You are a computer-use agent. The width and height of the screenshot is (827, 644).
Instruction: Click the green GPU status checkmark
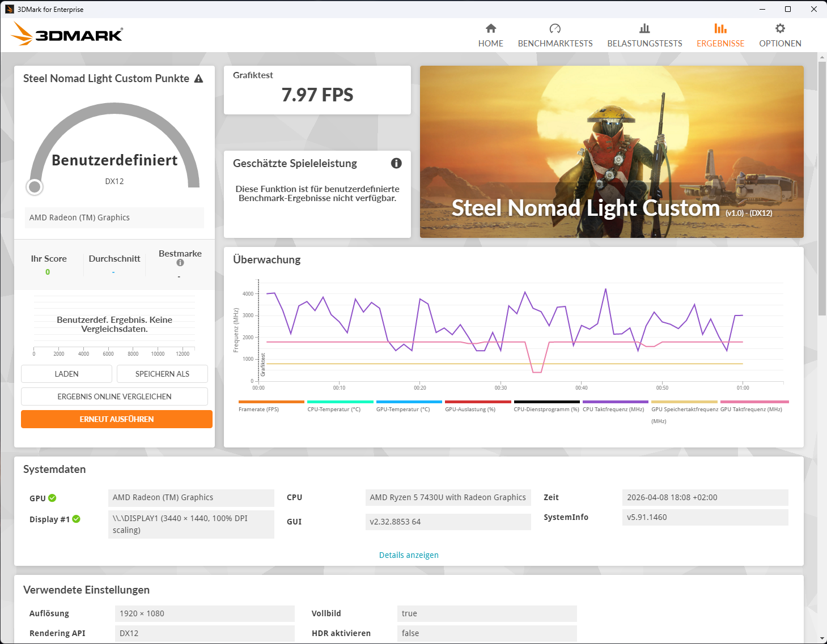coord(52,498)
